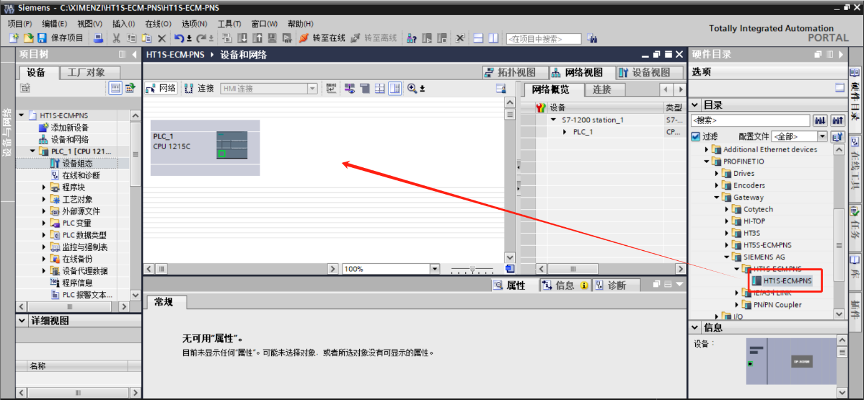Viewport: 868px width, 400px height.
Task: Collapse the 详细视图 section
Action: 22,321
